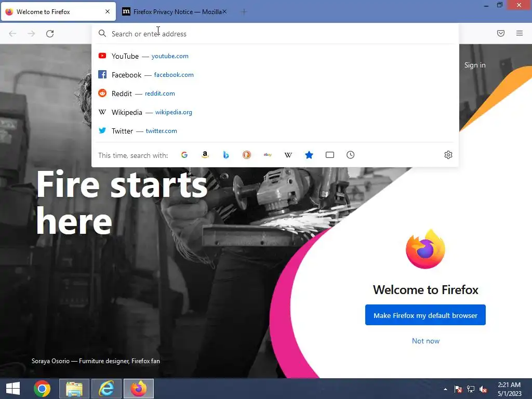Select the YouTube suggestion

275,56
